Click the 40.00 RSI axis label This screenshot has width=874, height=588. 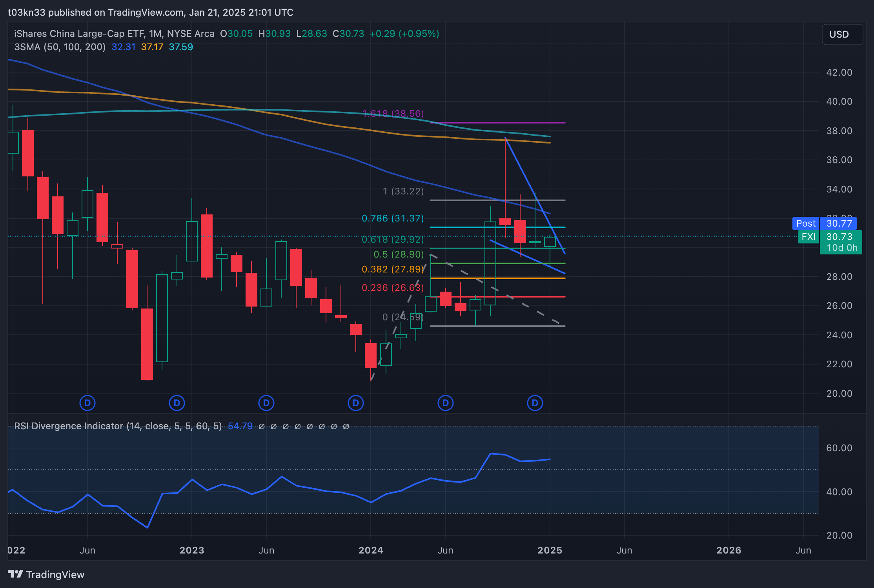coord(839,492)
